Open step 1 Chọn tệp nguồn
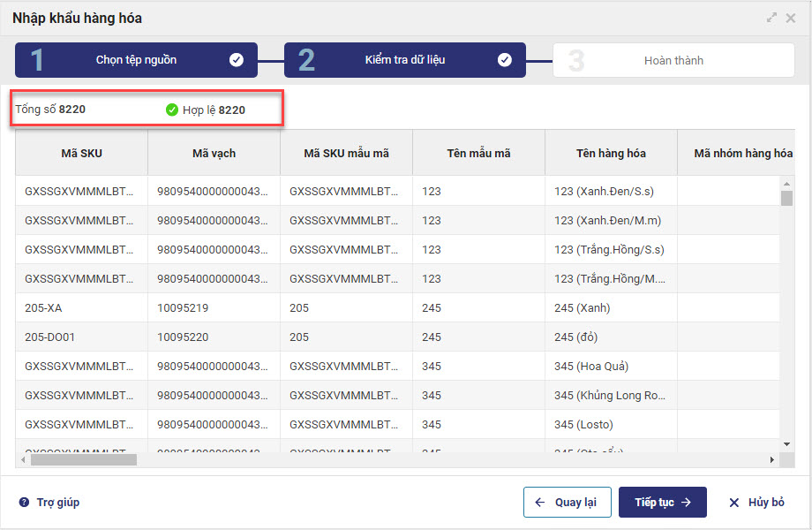 tap(136, 60)
